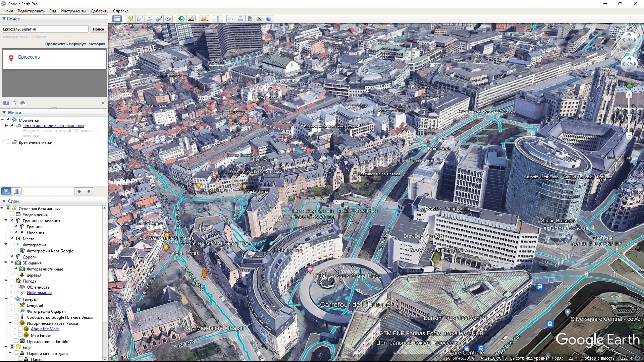Click the email envelope icon
644x362 pixels.
coord(231,19)
